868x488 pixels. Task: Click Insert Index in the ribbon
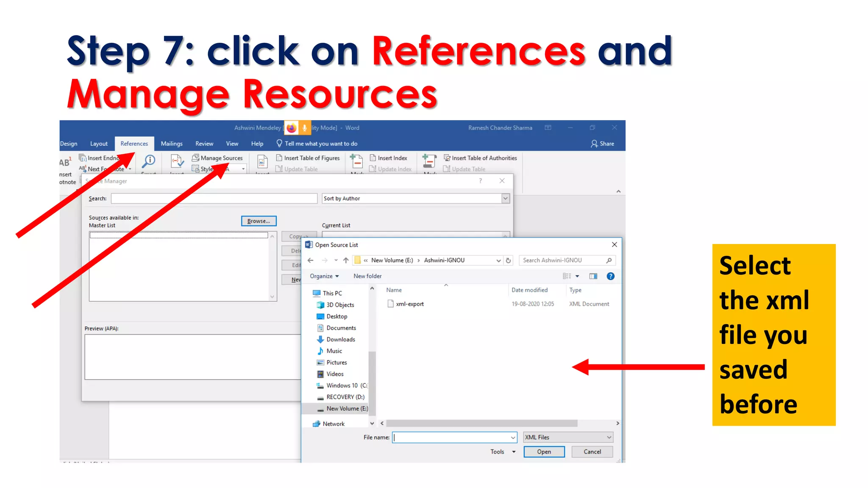coord(388,158)
